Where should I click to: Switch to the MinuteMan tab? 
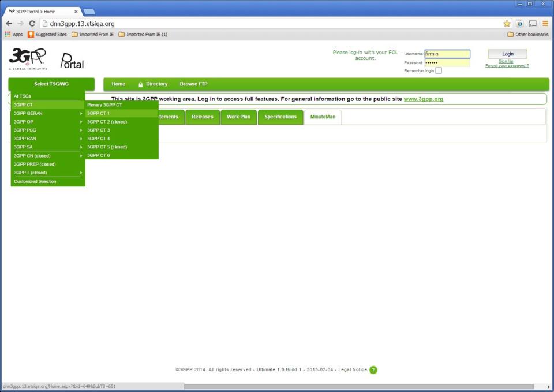323,117
